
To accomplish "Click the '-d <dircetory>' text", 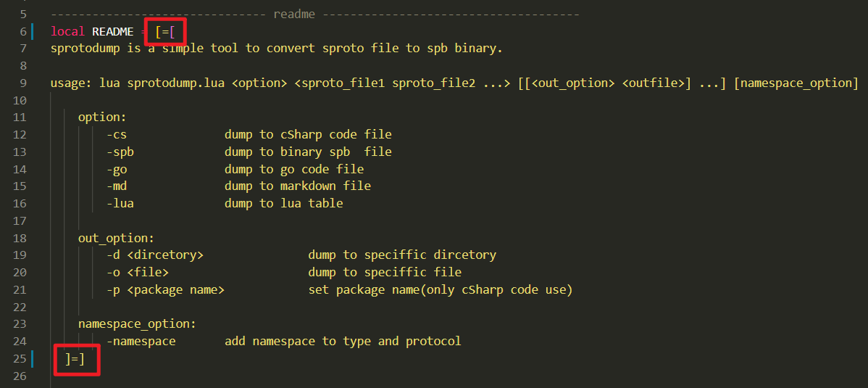I will [x=155, y=255].
